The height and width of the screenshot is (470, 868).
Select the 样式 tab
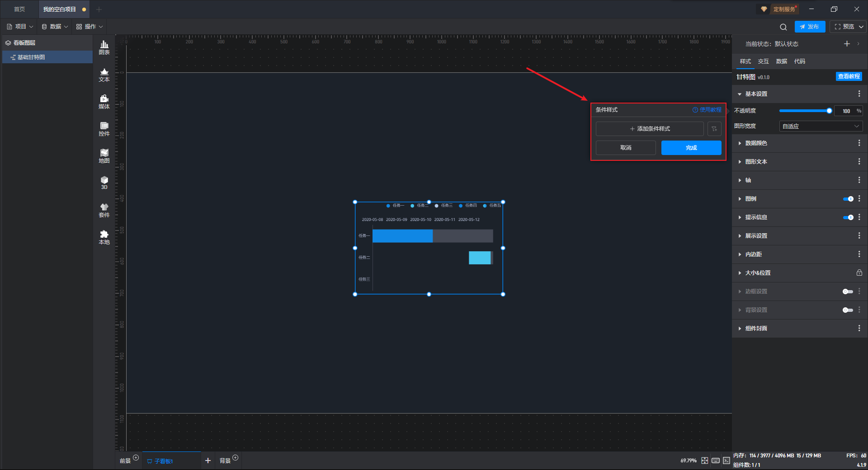pos(745,61)
